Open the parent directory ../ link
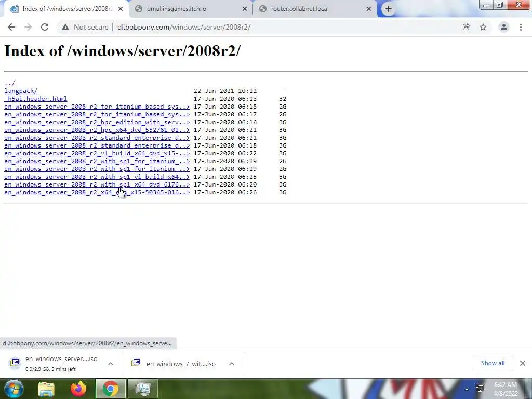532x399 pixels. 9,83
